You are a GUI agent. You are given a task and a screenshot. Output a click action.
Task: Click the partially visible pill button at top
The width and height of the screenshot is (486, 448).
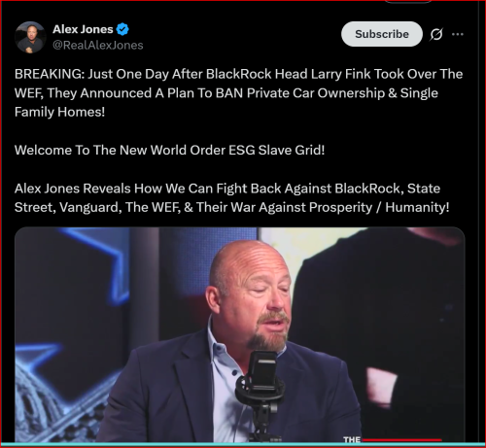coord(408,1)
